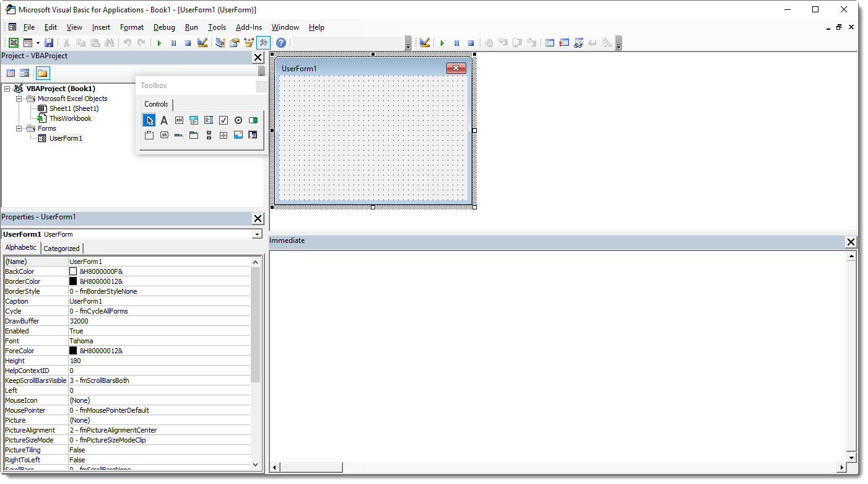
Task: Toggle the Toolbox button in Standard toolbar
Action: tap(264, 43)
